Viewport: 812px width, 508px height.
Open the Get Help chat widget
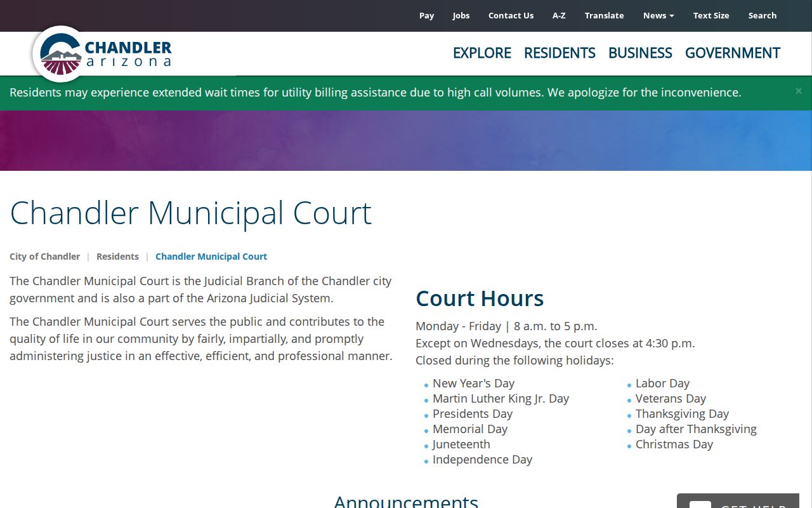(738, 501)
